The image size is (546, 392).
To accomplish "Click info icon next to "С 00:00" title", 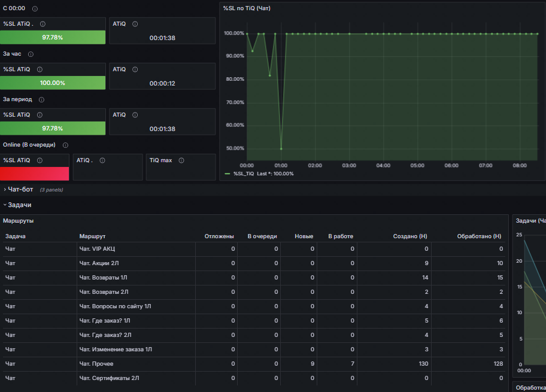I will click(35, 9).
